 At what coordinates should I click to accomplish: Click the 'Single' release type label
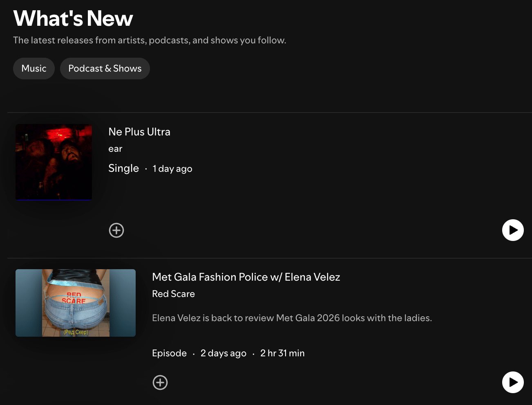(123, 168)
